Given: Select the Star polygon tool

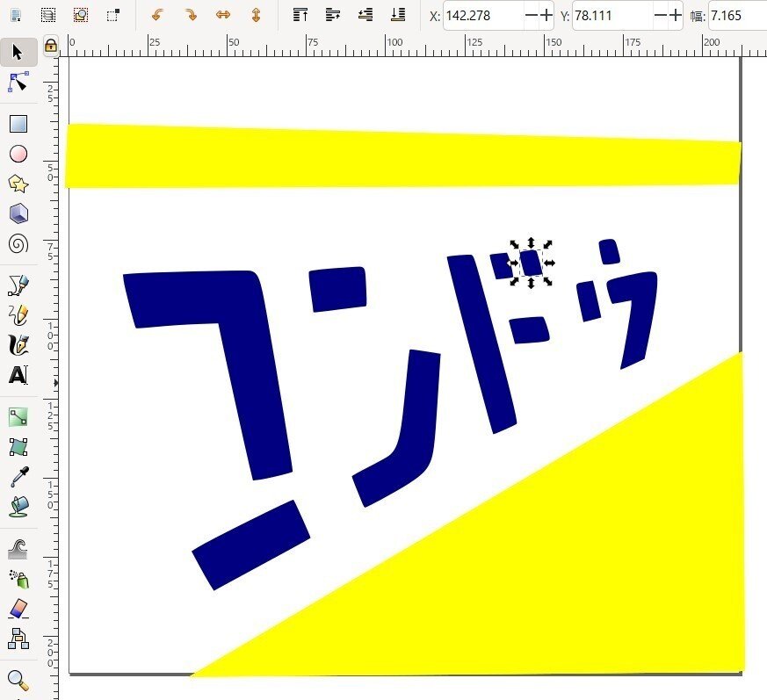Looking at the screenshot, I should (18, 184).
